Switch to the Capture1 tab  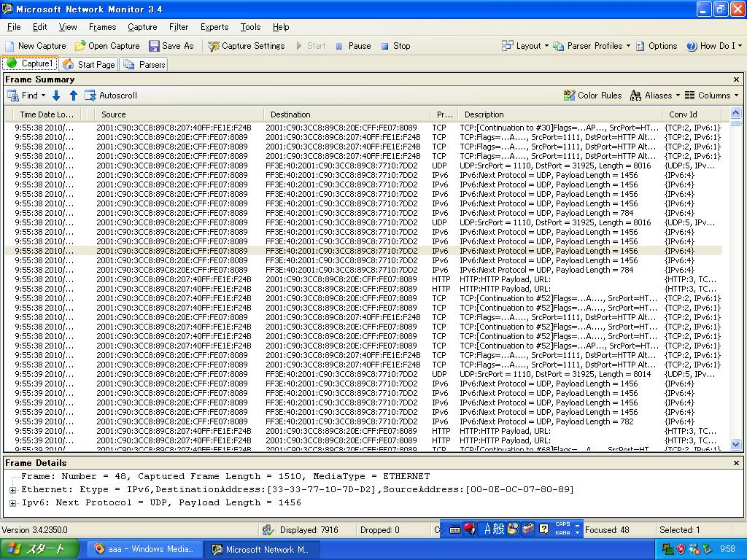click(x=29, y=63)
